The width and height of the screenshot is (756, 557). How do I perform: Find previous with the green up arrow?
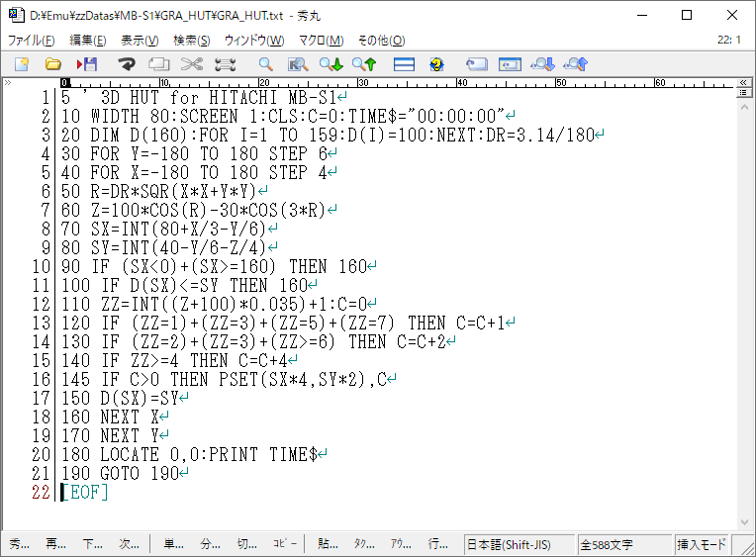coord(364,64)
